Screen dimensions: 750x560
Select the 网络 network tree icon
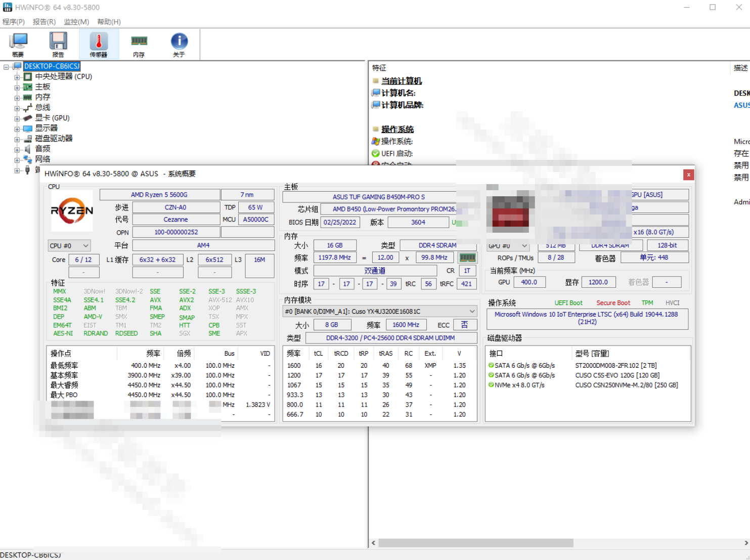pyautogui.click(x=28, y=159)
